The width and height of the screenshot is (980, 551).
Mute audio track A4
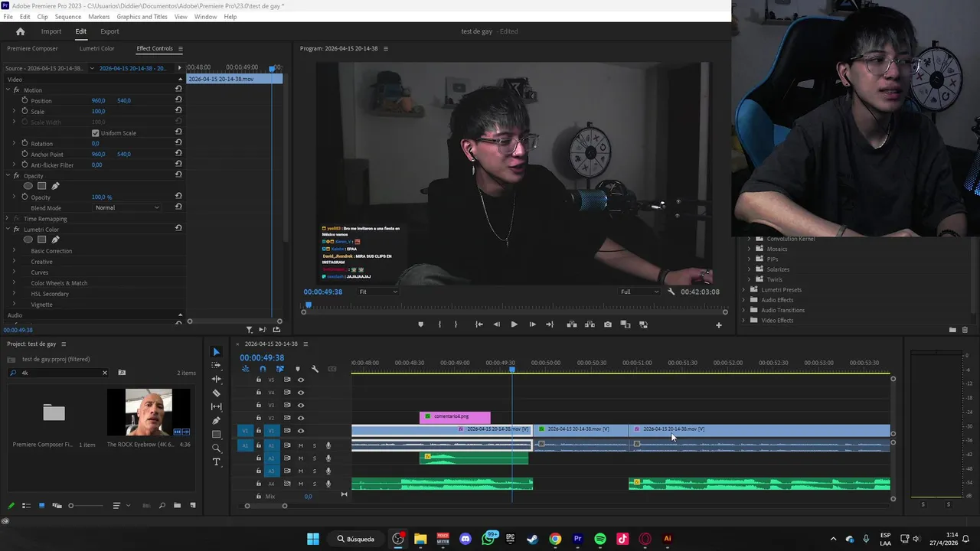pyautogui.click(x=301, y=484)
